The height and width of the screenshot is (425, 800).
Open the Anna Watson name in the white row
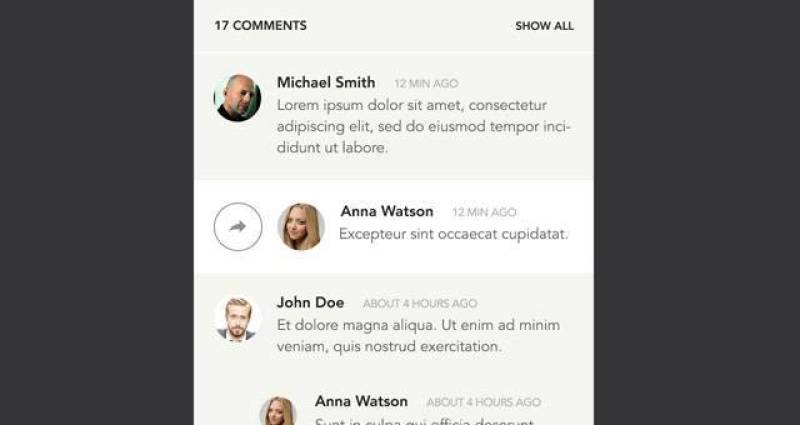coord(387,211)
